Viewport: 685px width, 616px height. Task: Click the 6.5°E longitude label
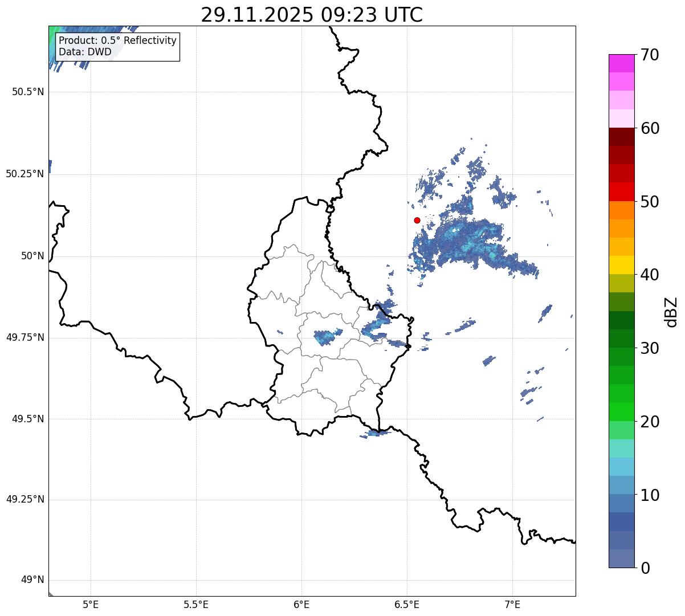coord(407,605)
